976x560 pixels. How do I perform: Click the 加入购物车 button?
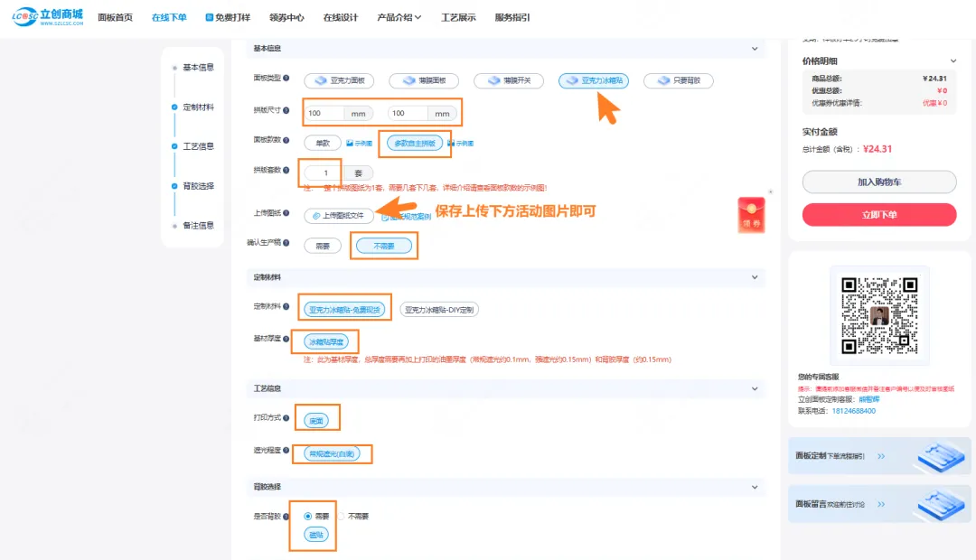(878, 182)
